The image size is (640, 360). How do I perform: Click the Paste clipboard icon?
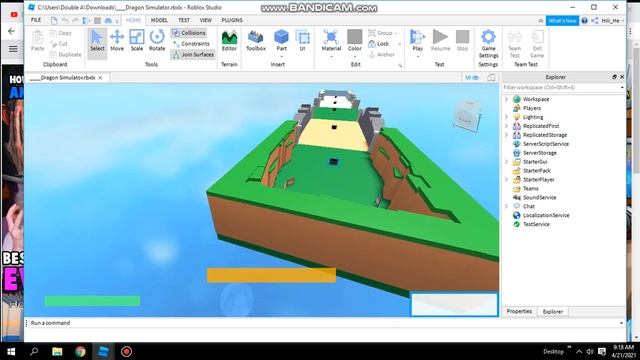tap(37, 38)
